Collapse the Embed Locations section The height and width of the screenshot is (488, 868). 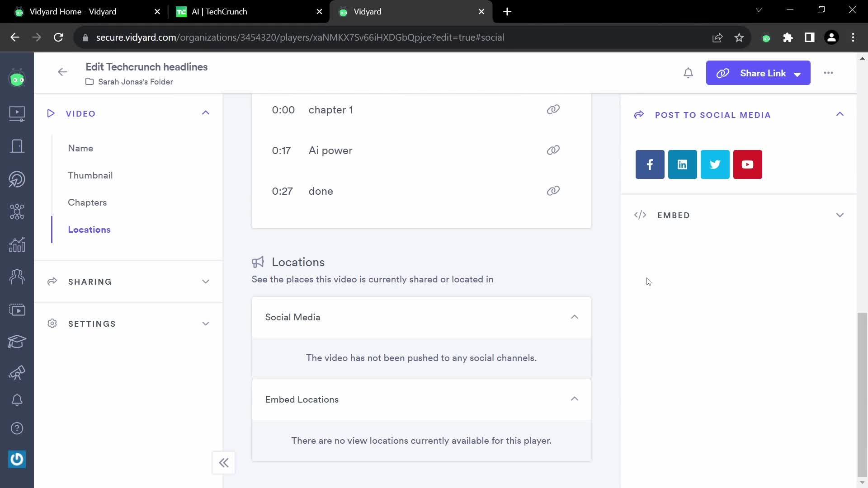pyautogui.click(x=575, y=399)
